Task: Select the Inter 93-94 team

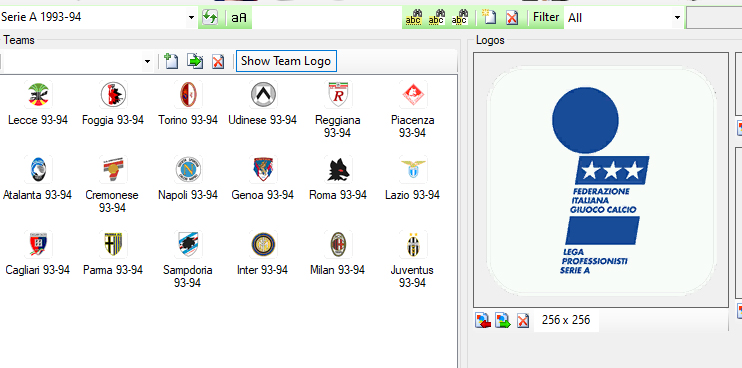Action: click(x=263, y=254)
